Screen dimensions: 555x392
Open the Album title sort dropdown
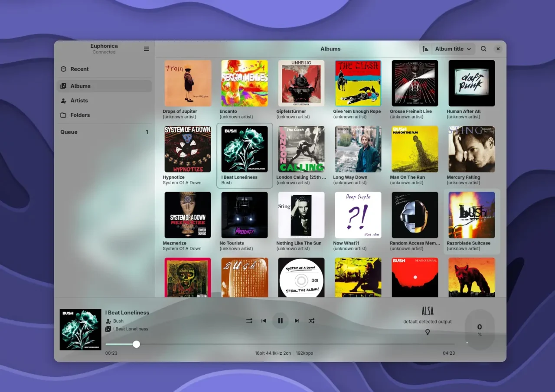pyautogui.click(x=452, y=49)
